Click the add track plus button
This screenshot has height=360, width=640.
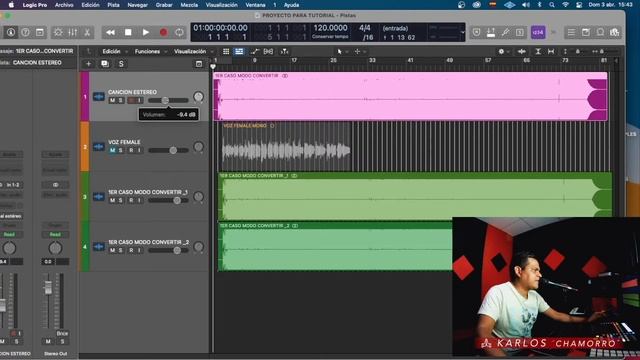pos(88,64)
